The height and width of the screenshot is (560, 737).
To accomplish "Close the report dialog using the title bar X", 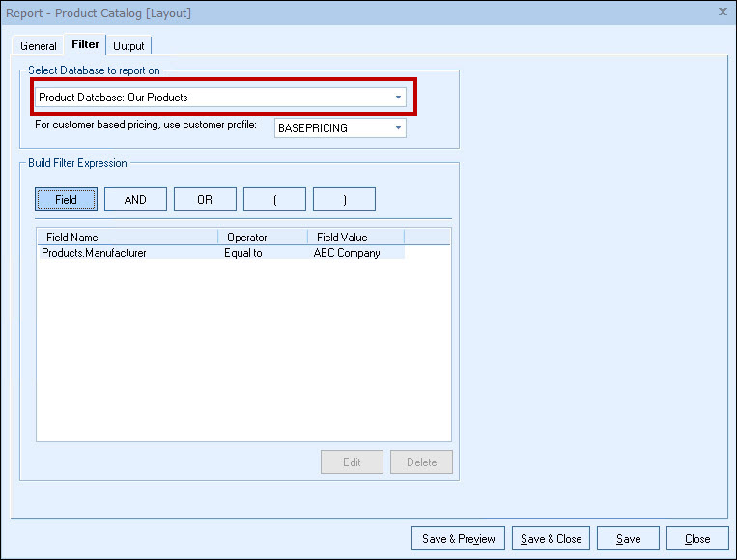I will [x=723, y=12].
